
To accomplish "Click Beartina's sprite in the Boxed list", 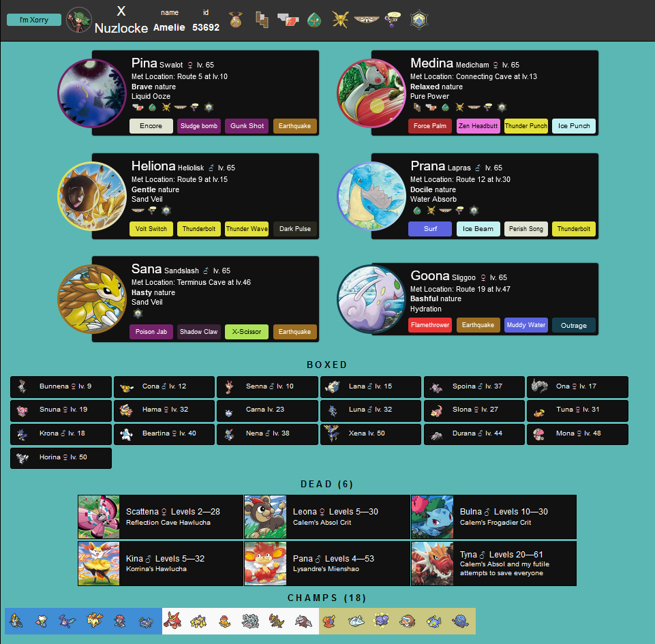I will pos(126,434).
